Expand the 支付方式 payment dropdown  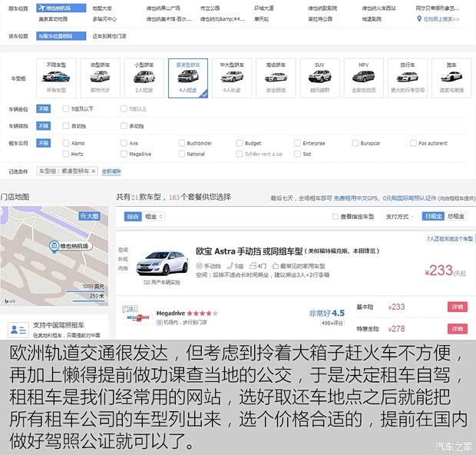click(x=399, y=217)
